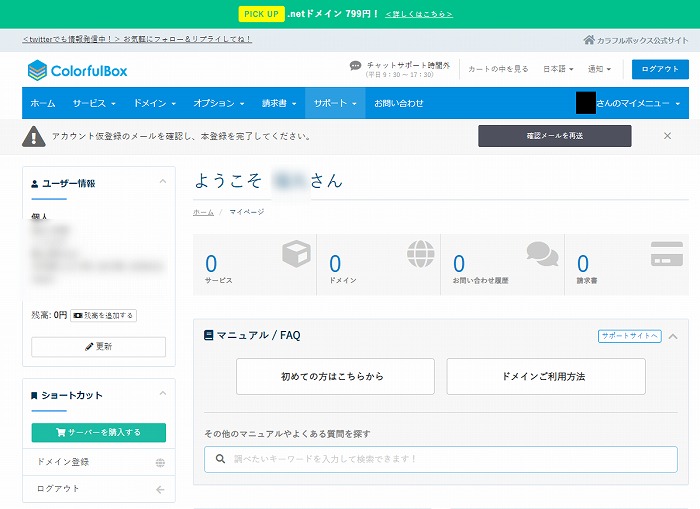Click the home icon for official site

tap(589, 40)
